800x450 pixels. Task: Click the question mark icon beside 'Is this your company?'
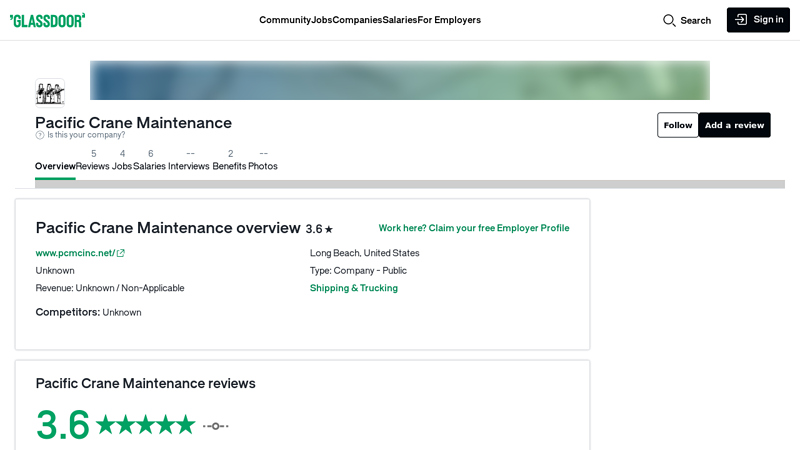point(40,135)
